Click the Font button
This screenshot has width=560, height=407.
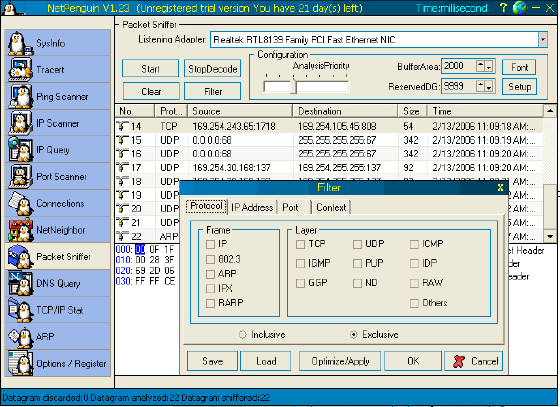tap(519, 67)
